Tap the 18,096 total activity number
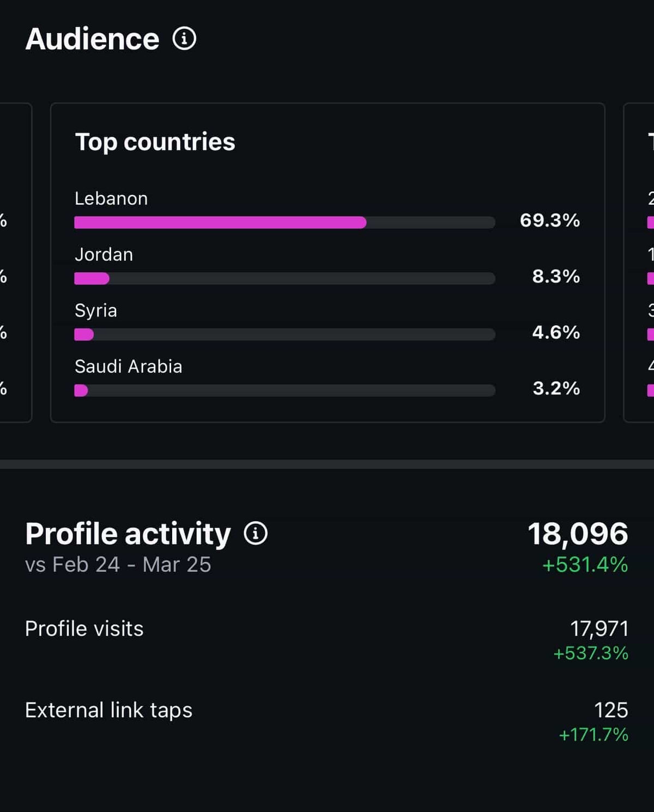The image size is (654, 812). 578,534
